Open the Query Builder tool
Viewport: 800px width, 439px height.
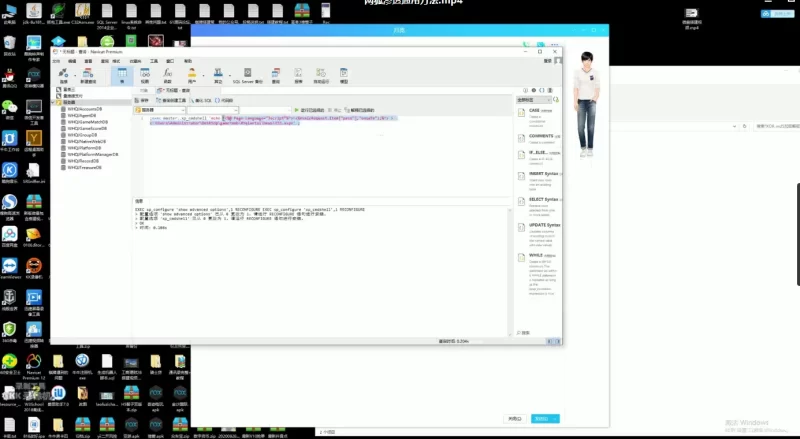(x=171, y=101)
